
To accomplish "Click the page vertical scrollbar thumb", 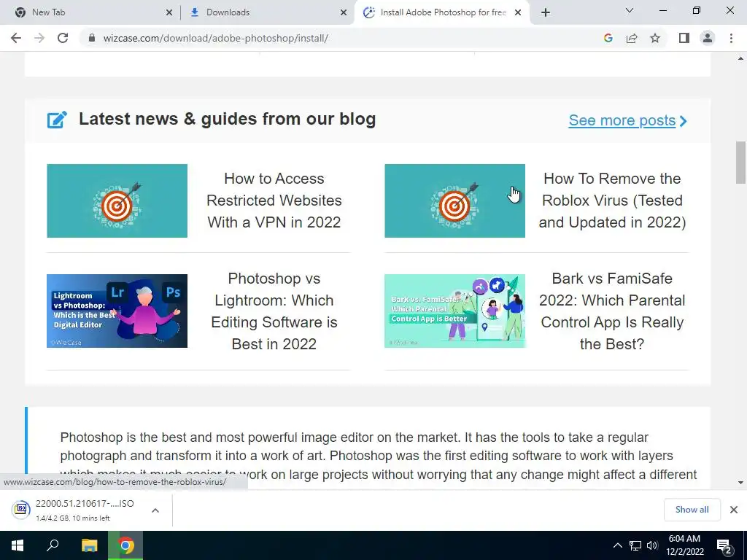I will [x=740, y=163].
